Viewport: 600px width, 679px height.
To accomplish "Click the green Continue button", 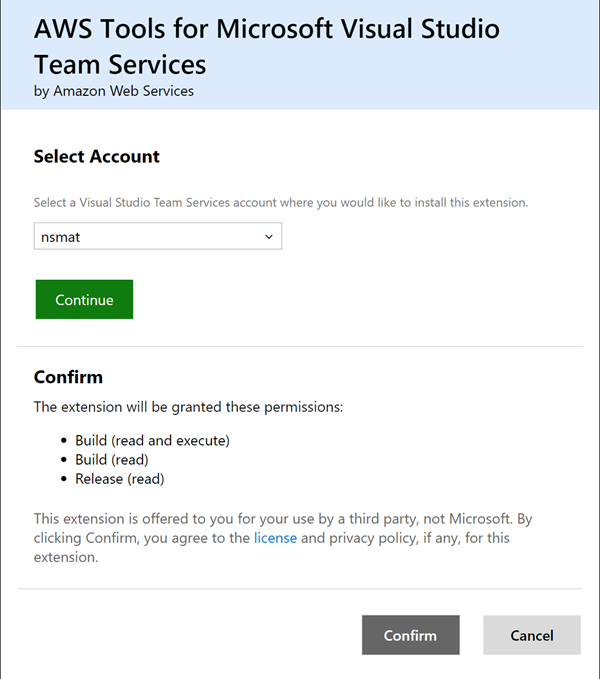I will pyautogui.click(x=84, y=299).
